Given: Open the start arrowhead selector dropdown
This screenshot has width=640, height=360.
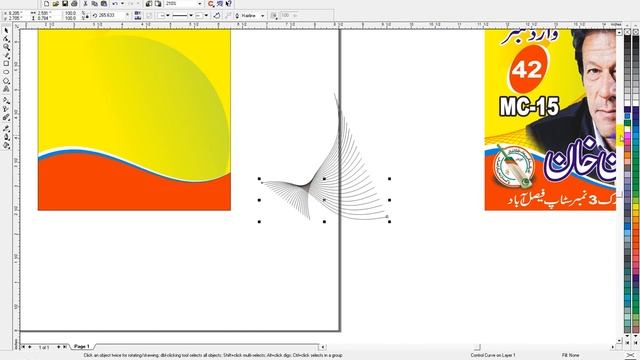Looking at the screenshot, I should tap(167, 16).
